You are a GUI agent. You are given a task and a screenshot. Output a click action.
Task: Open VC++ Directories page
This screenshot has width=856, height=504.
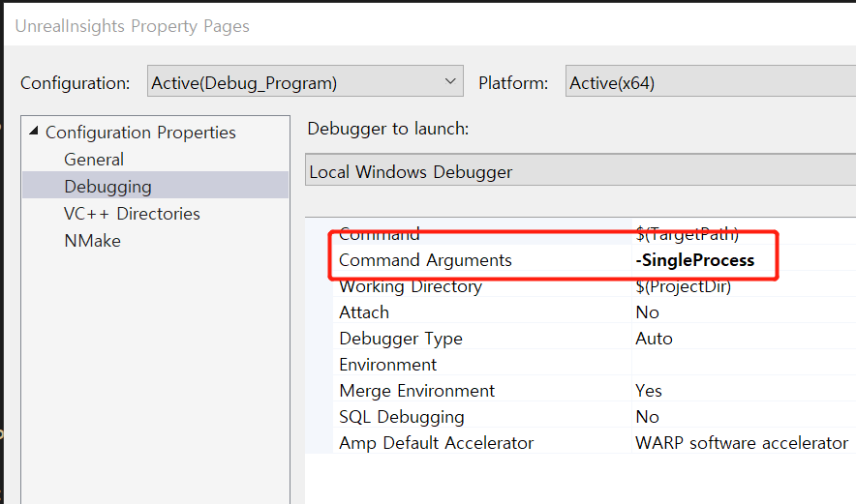(x=132, y=213)
